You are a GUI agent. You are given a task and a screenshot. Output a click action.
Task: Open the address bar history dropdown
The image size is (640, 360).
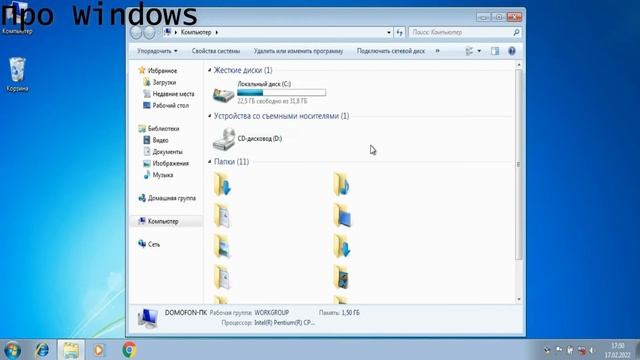click(389, 32)
